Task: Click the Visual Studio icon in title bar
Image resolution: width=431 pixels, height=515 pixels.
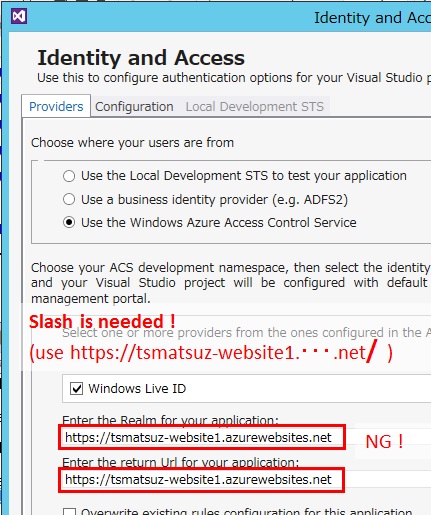Action: click(x=19, y=16)
